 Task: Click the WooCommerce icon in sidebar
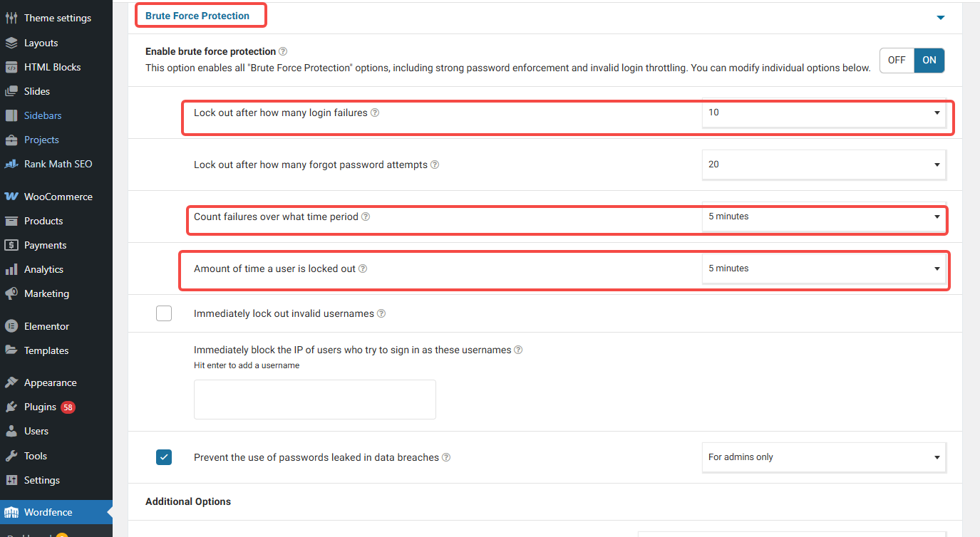coord(11,197)
